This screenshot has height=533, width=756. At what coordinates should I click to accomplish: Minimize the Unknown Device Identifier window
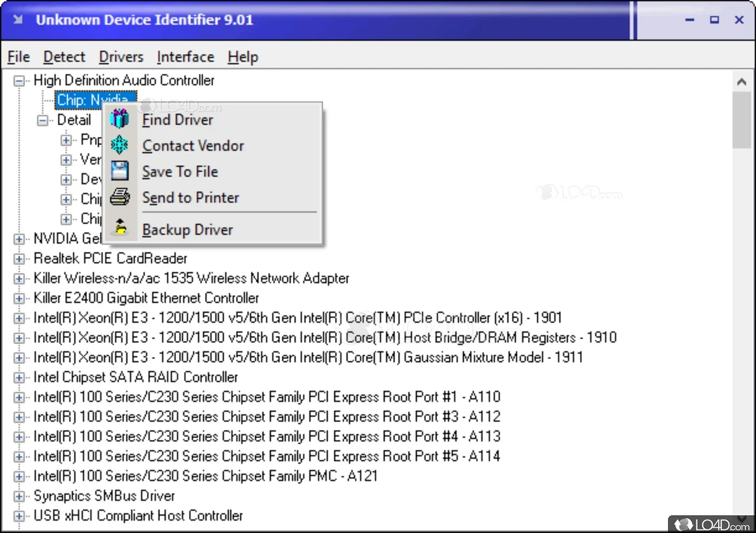pos(690,19)
